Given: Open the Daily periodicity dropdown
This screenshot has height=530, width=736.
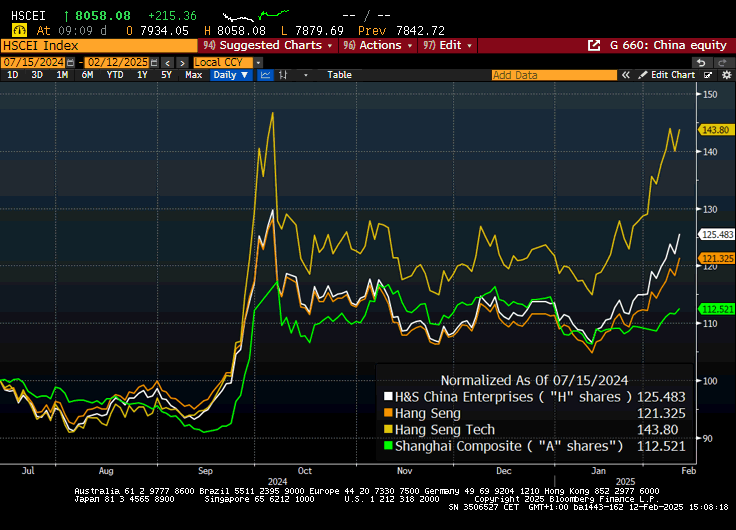Looking at the screenshot, I should [231, 75].
